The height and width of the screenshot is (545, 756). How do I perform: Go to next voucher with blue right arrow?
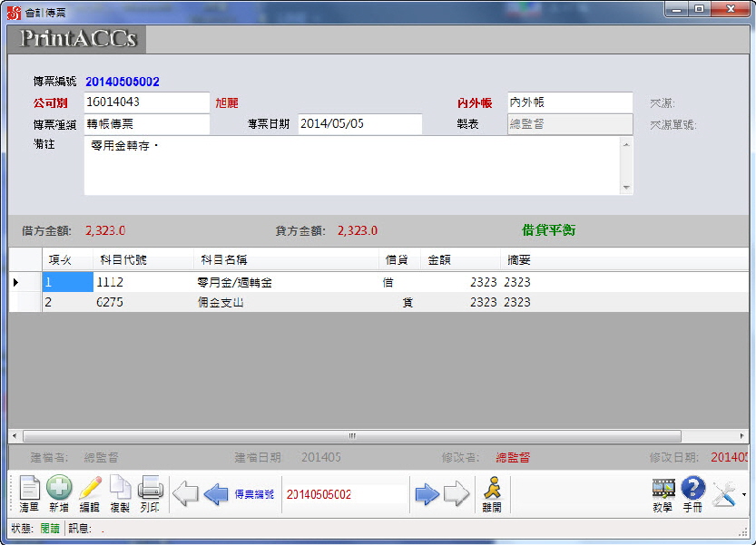pos(427,494)
